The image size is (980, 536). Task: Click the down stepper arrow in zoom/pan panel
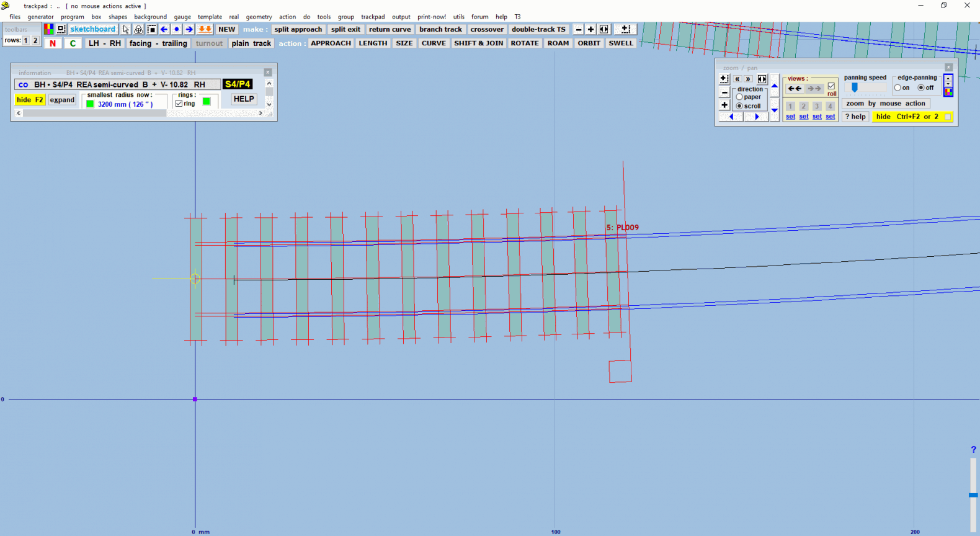948,84
